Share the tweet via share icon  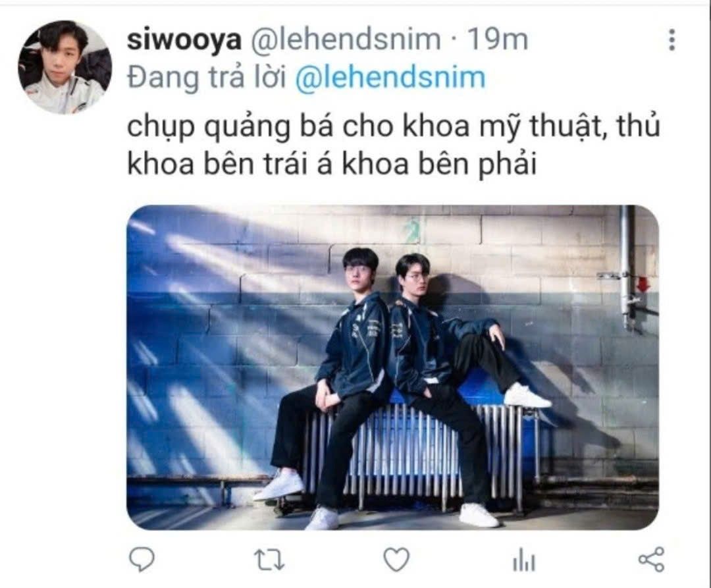click(x=652, y=560)
